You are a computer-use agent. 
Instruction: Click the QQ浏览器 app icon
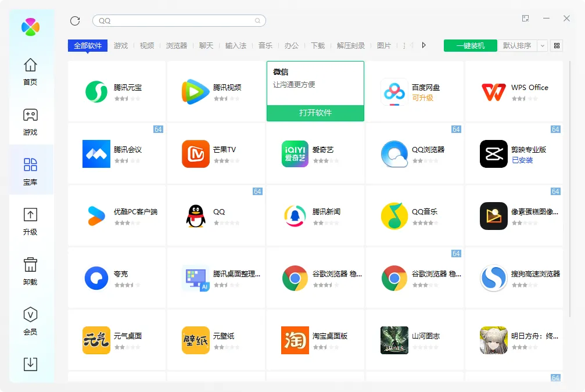[394, 154]
